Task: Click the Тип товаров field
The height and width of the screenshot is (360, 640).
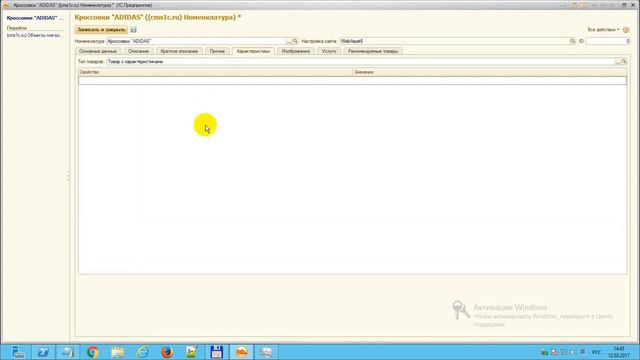Action: pos(360,62)
